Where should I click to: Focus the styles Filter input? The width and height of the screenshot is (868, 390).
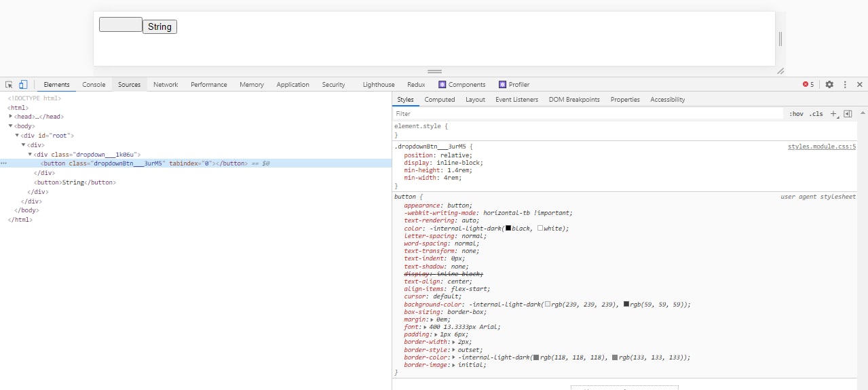pyautogui.click(x=587, y=114)
